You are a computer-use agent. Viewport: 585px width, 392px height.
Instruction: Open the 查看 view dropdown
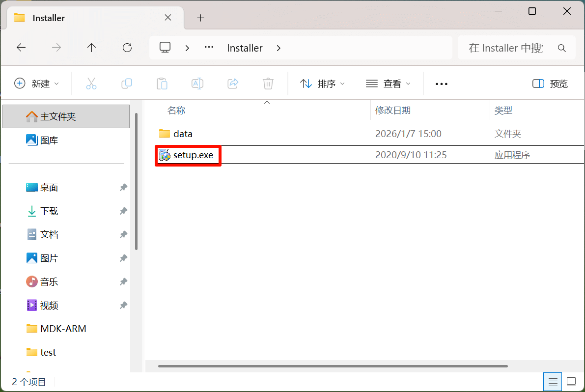(388, 84)
